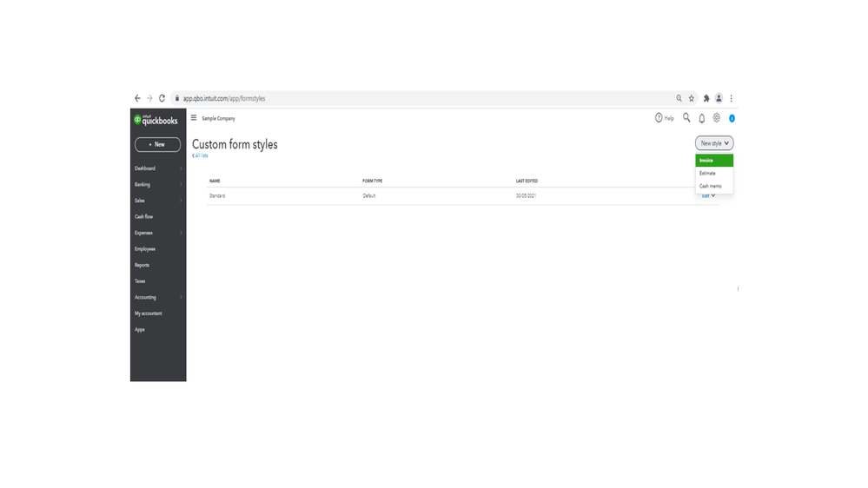Image resolution: width=868 pixels, height=488 pixels.
Task: Open browser zoom magnifier in address bar
Action: (x=679, y=98)
